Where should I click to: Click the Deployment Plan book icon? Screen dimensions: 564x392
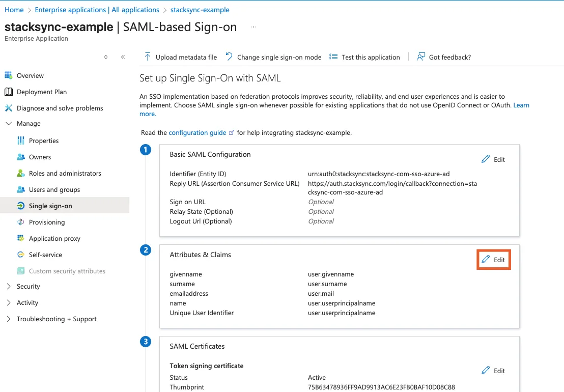pos(8,92)
